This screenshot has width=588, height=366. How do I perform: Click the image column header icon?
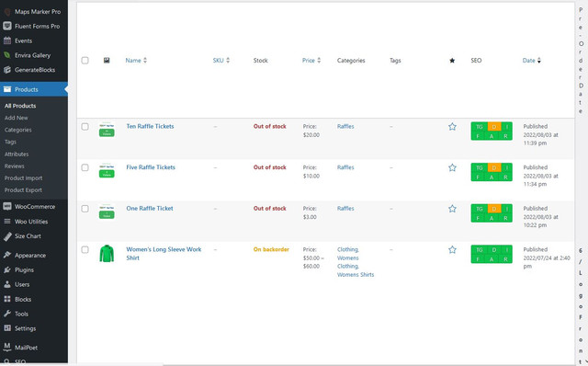tap(107, 61)
